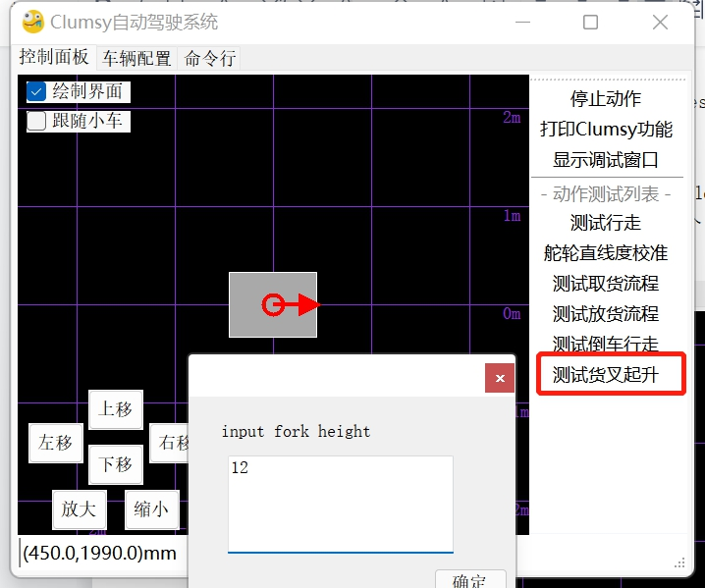
Task: Click the red dialog close button
Action: point(500,378)
